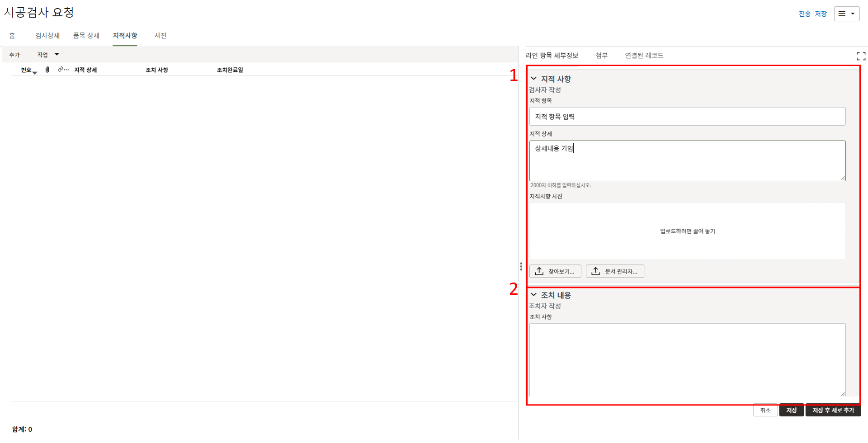This screenshot has height=443, width=868.
Task: Collapse the 지적 사항 section
Action: pos(534,79)
